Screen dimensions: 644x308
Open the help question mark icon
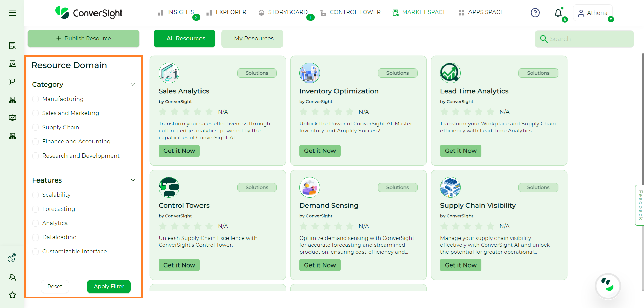(535, 13)
